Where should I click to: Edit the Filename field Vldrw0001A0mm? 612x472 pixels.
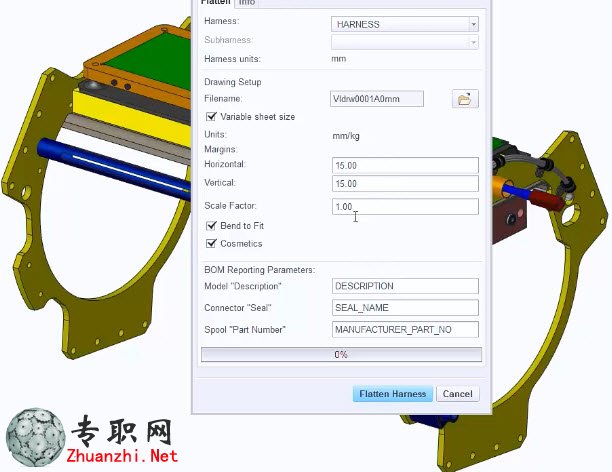377,99
